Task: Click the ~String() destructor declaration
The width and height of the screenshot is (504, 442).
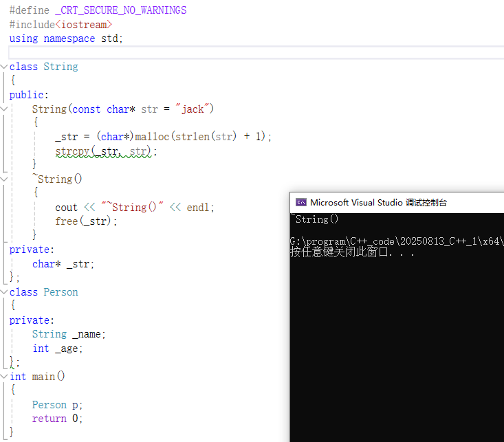Action: (57, 179)
